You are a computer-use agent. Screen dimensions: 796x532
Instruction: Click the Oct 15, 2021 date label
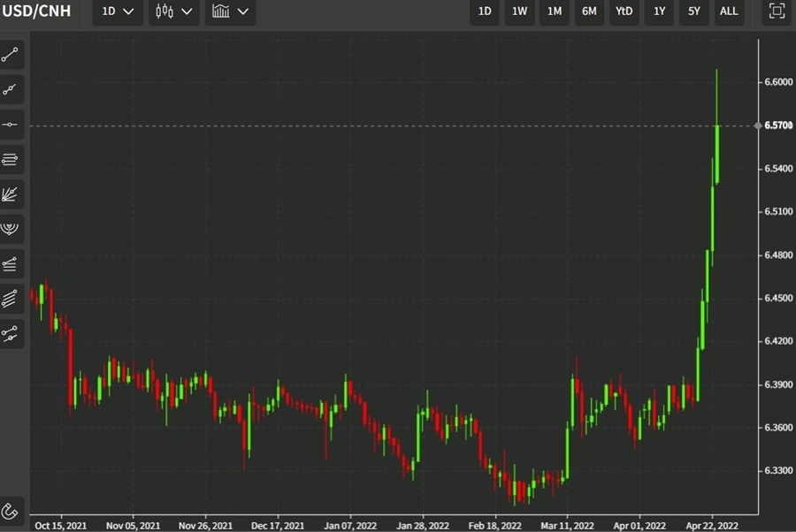[60, 526]
